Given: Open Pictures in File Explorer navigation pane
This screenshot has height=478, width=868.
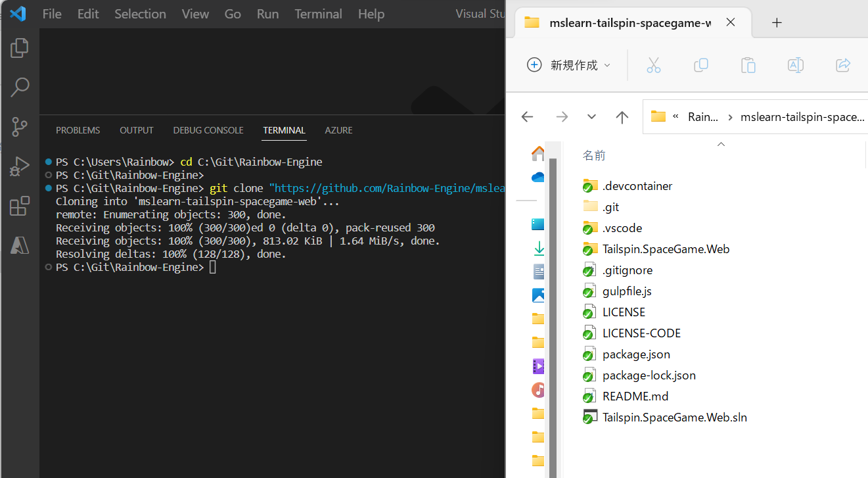Looking at the screenshot, I should point(538,295).
